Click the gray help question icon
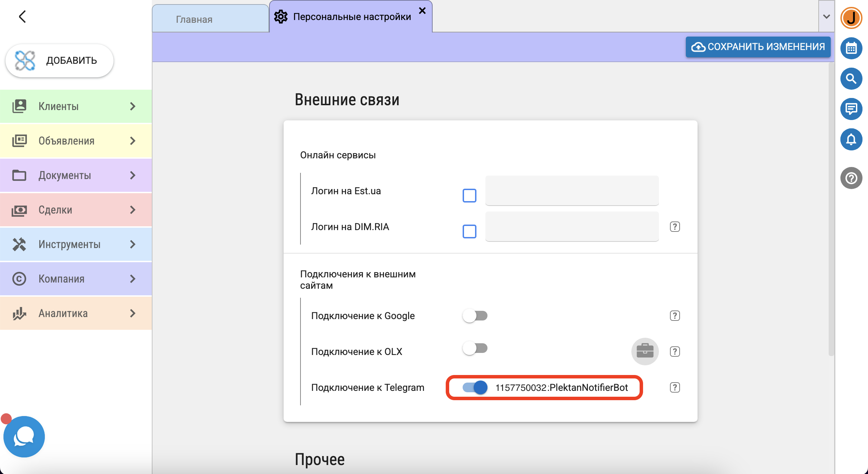This screenshot has height=474, width=868. (851, 178)
